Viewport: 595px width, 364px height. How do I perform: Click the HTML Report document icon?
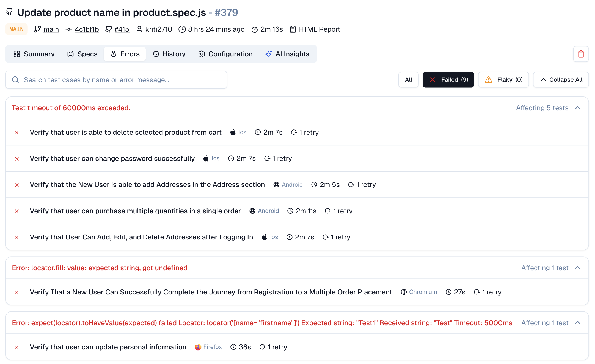pos(293,29)
